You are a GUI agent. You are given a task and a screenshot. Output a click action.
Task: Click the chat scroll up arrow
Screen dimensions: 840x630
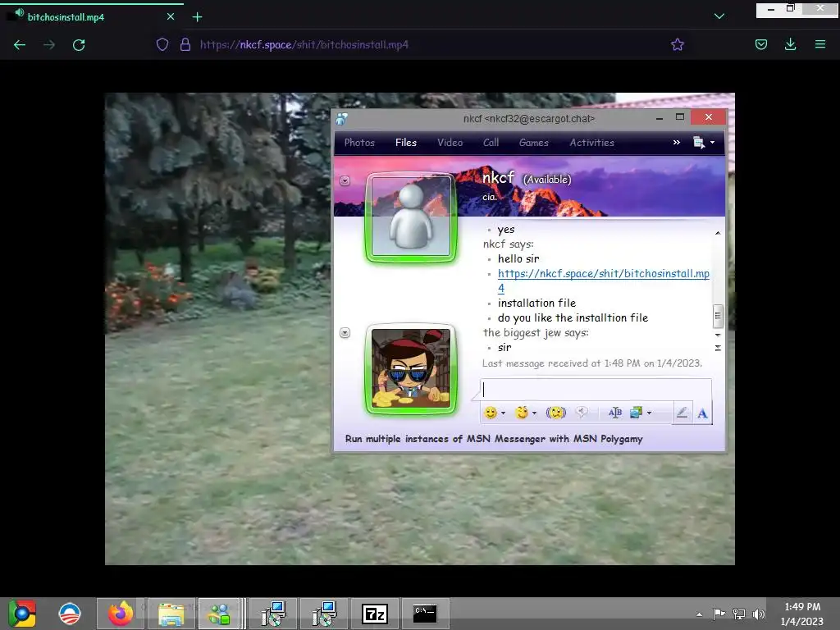tap(718, 233)
